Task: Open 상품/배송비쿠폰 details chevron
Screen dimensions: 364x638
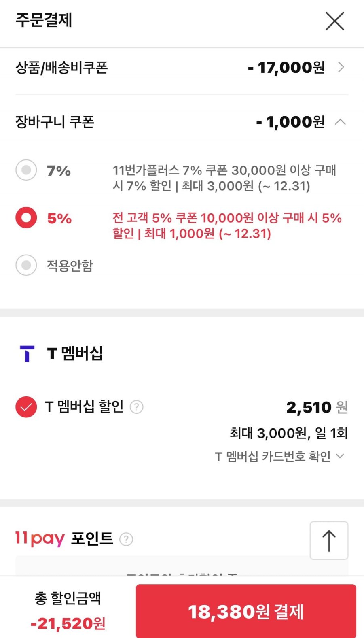Action: coord(341,67)
